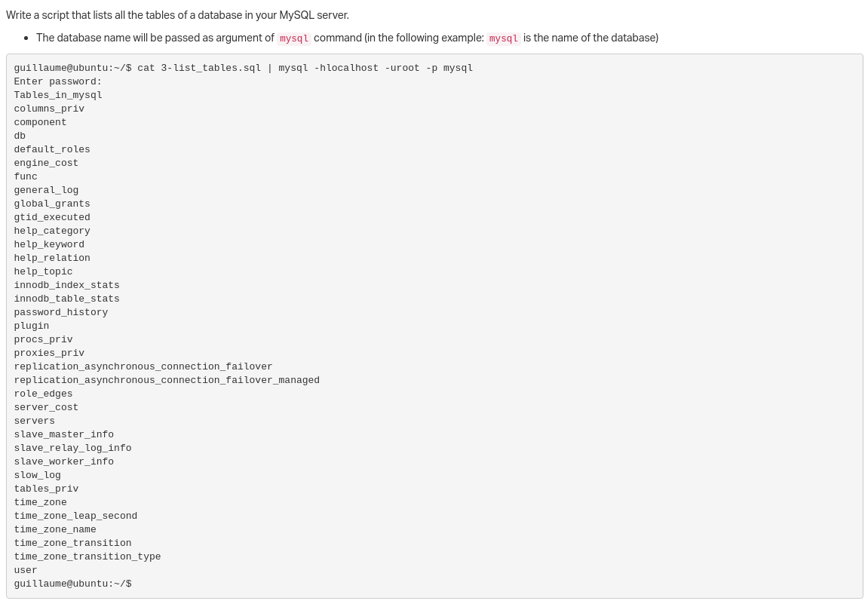The height and width of the screenshot is (607, 868).
Task: Click the 'gtid_executed' table line
Action: tap(52, 217)
